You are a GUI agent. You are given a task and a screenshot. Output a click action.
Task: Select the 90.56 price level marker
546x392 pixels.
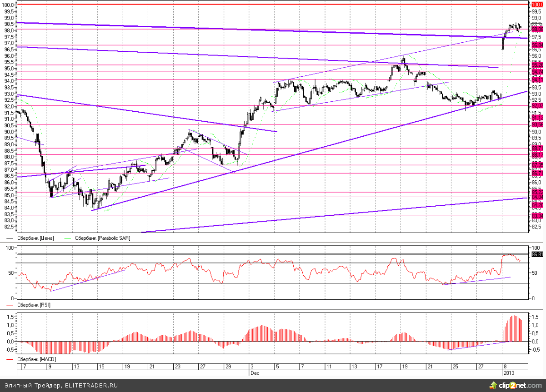point(537,124)
